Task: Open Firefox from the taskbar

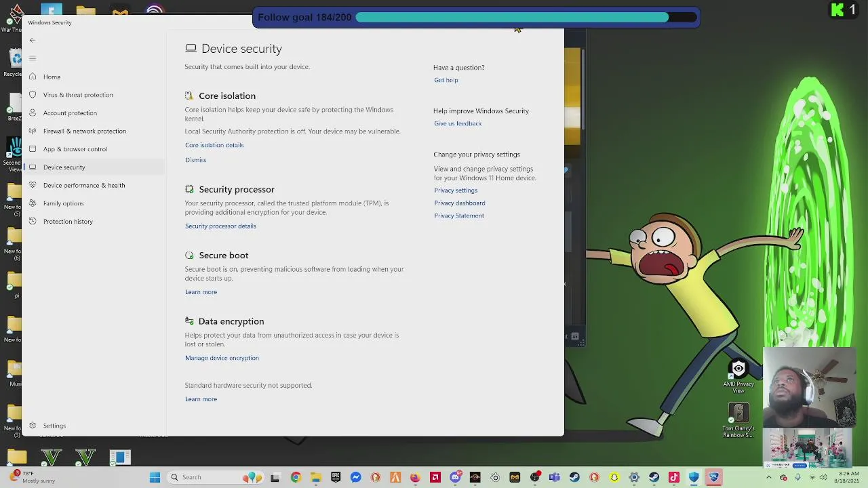Action: [x=415, y=477]
